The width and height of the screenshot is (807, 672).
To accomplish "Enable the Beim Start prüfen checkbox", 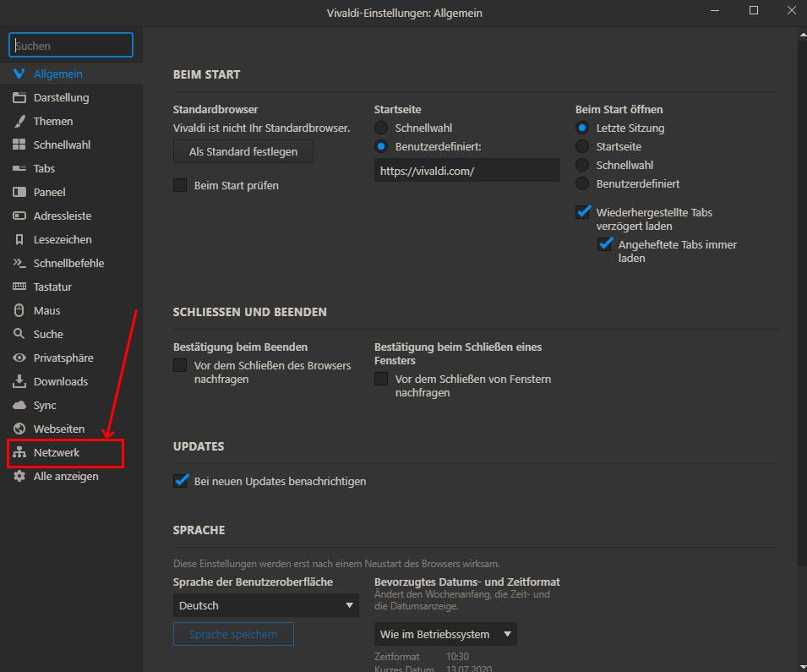I will click(x=180, y=185).
